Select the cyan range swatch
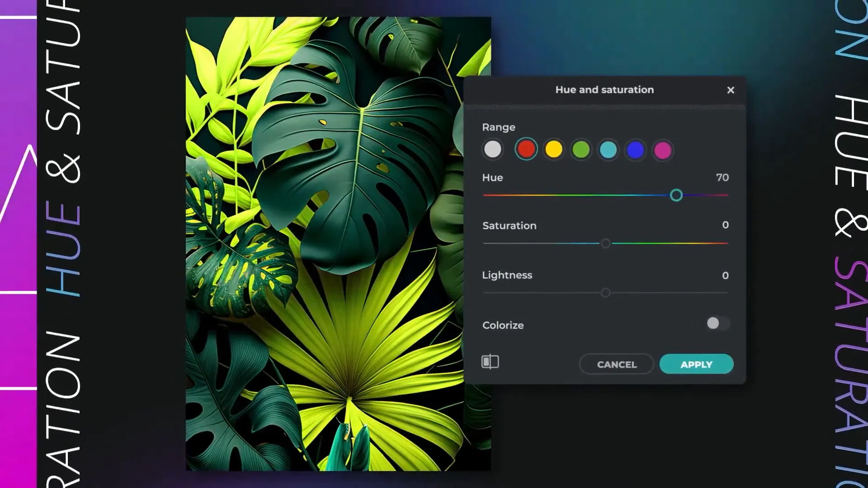The width and height of the screenshot is (868, 488). click(608, 150)
